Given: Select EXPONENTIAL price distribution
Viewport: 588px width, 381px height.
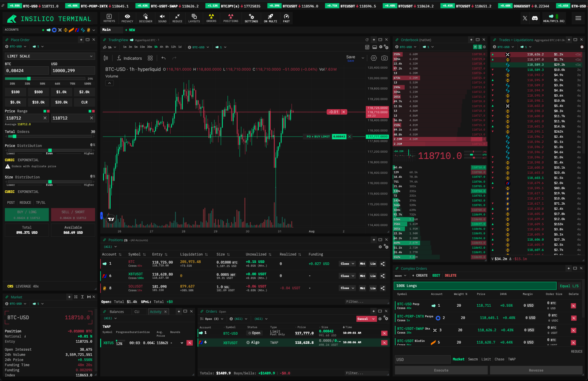Looking at the screenshot, I should [28, 160].
